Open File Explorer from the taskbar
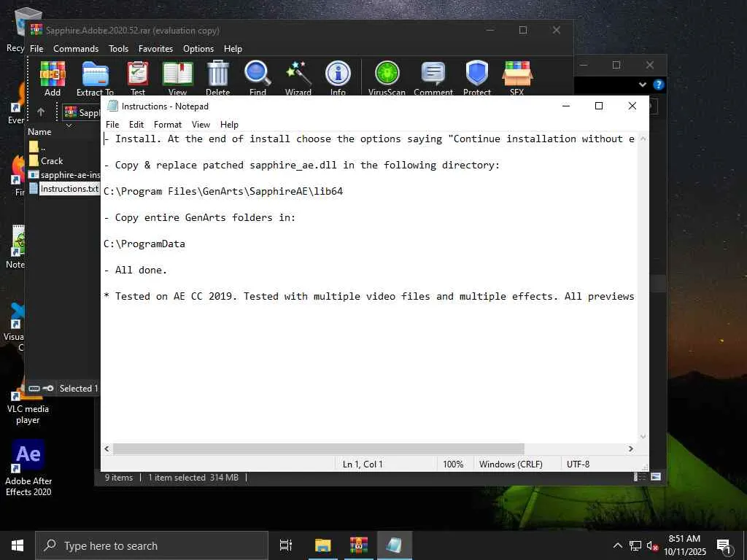Image resolution: width=747 pixels, height=560 pixels. (322, 545)
